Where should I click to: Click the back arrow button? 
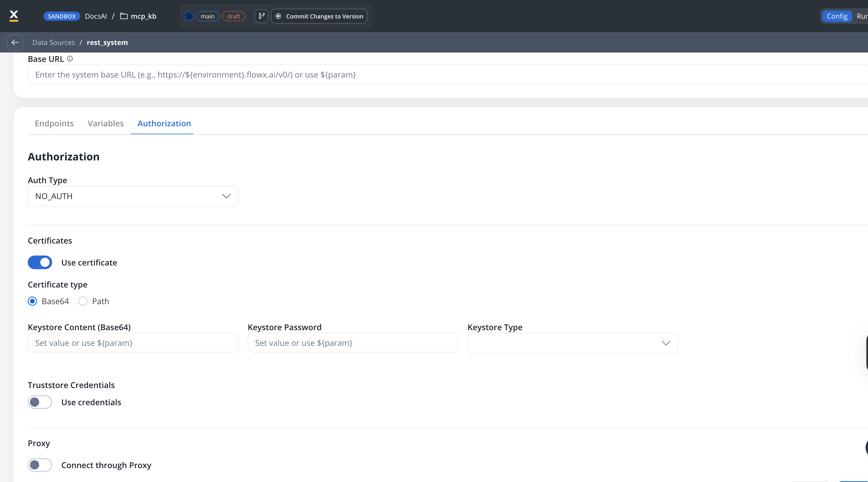click(x=15, y=42)
